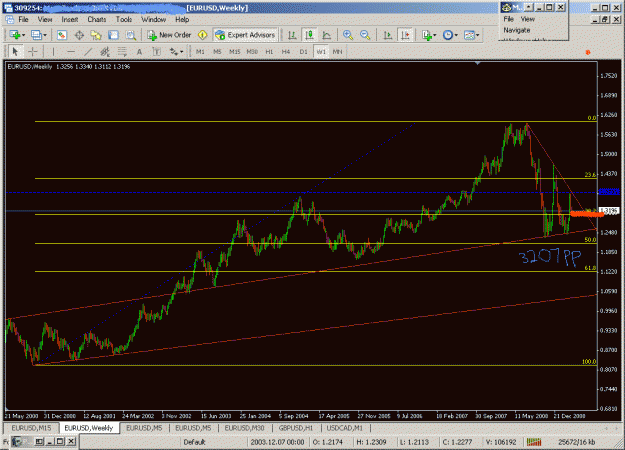Click the 25672/16 kb connection status

(x=576, y=442)
